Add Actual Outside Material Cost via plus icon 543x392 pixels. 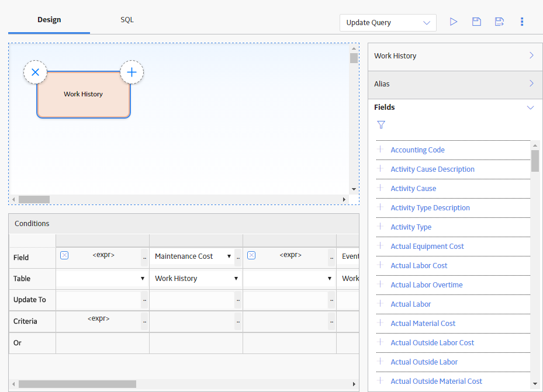(381, 381)
